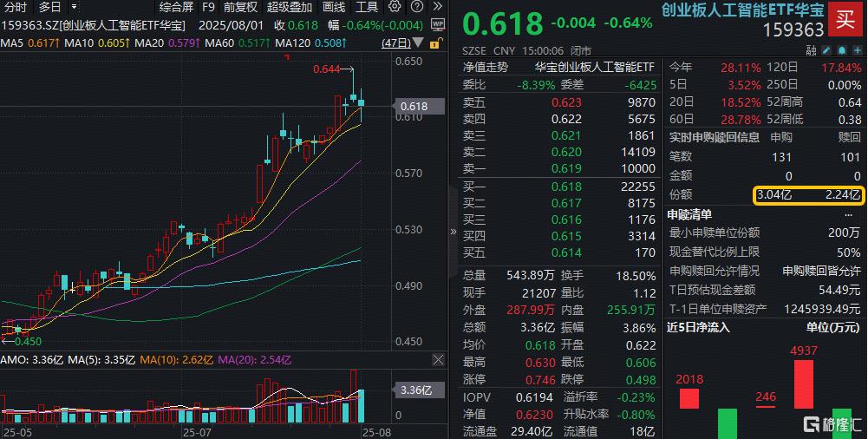Select 买一 bid price 0.618
Screen dimensions: 868x439
click(x=566, y=187)
